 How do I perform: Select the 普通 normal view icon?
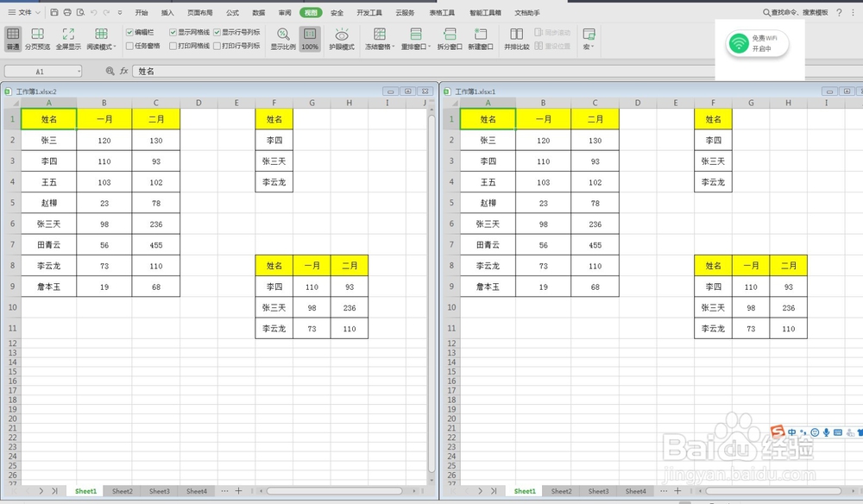(13, 35)
